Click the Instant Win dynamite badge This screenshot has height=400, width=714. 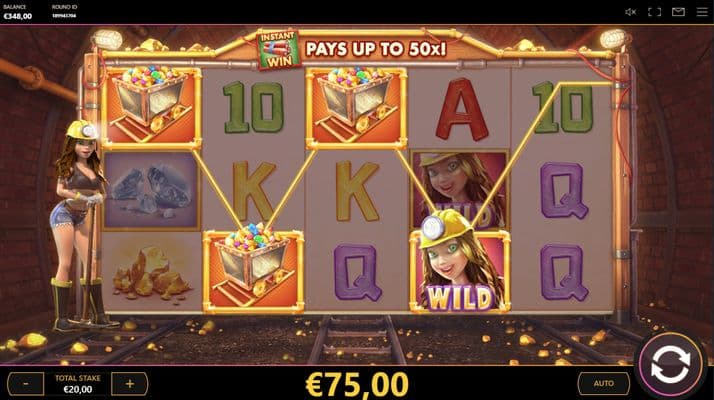tap(278, 50)
